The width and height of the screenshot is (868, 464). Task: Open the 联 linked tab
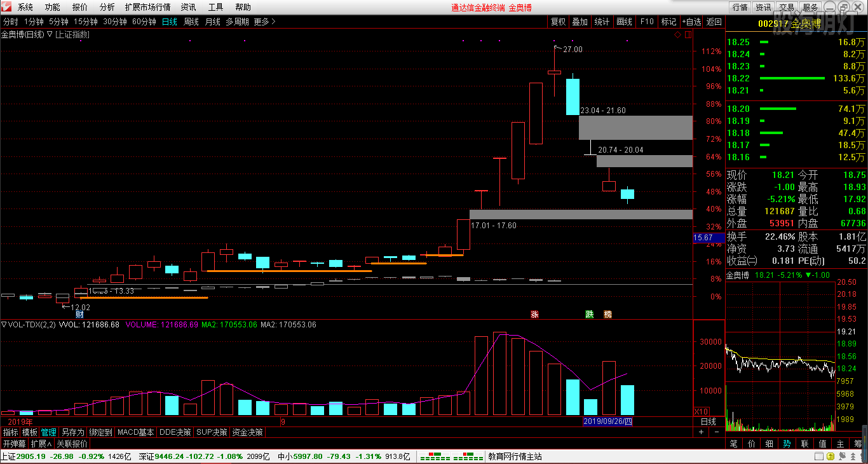tap(805, 444)
